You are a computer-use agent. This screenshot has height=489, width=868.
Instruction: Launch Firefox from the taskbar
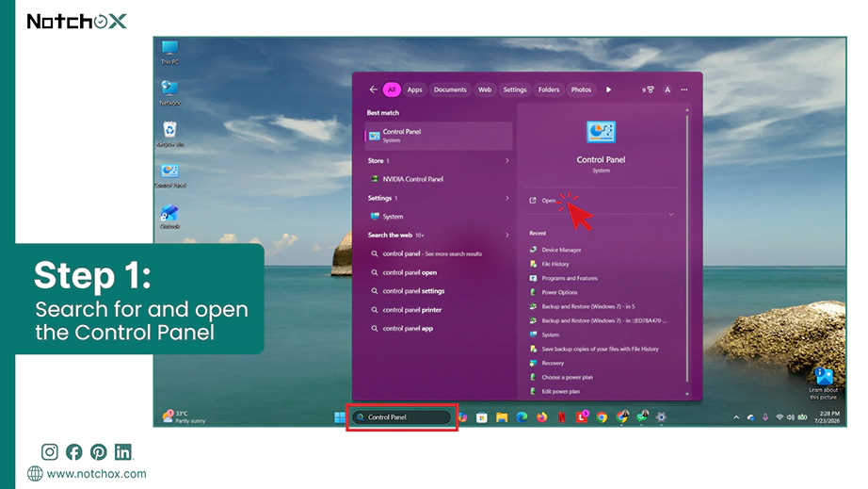[541, 417]
